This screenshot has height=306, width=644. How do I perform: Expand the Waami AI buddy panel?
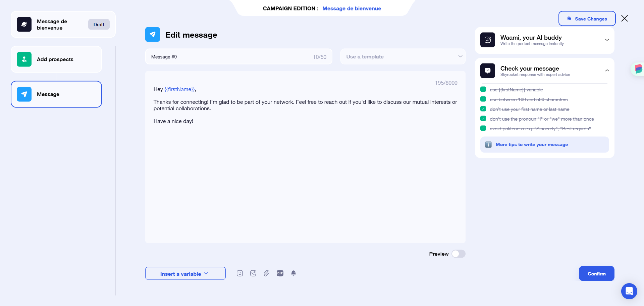(607, 40)
